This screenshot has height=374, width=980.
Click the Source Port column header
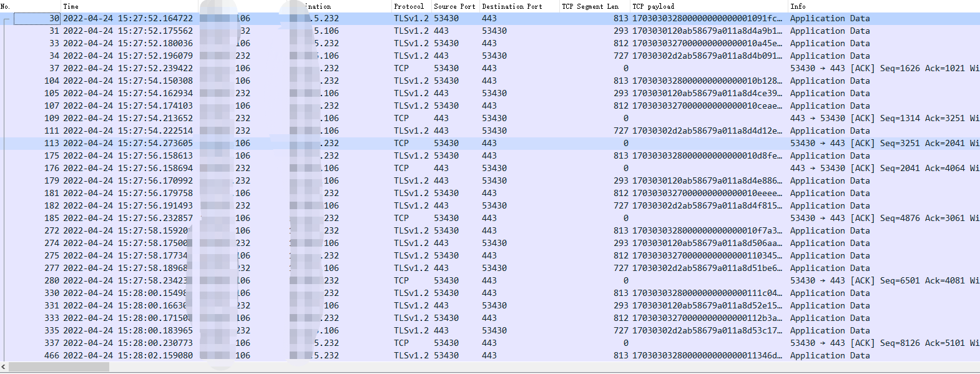coord(454,6)
